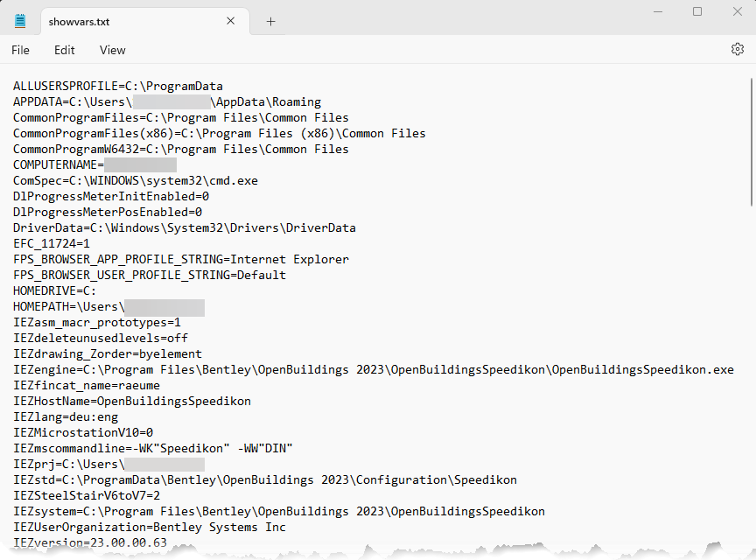Click the DriverData line
This screenshot has width=756, height=560.
click(184, 228)
